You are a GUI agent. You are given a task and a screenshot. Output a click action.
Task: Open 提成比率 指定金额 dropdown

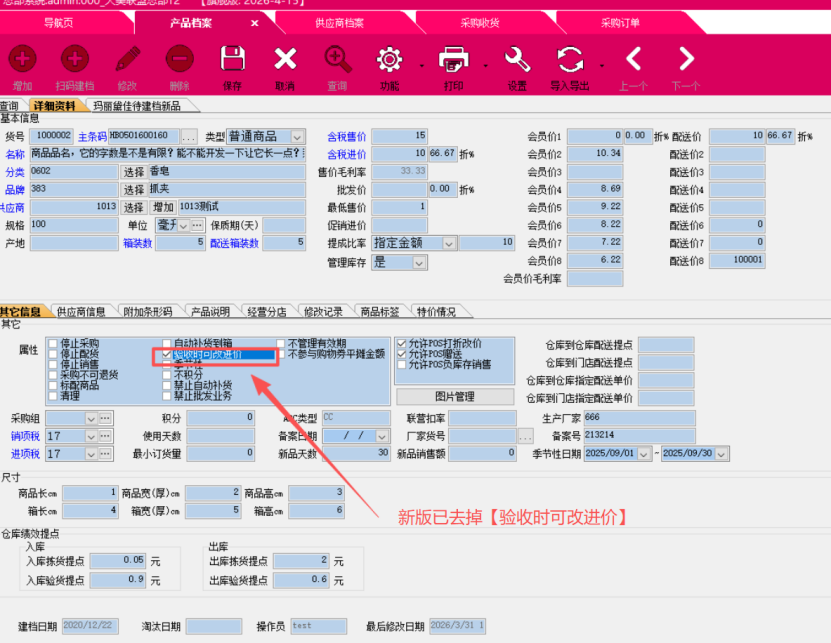[448, 243]
